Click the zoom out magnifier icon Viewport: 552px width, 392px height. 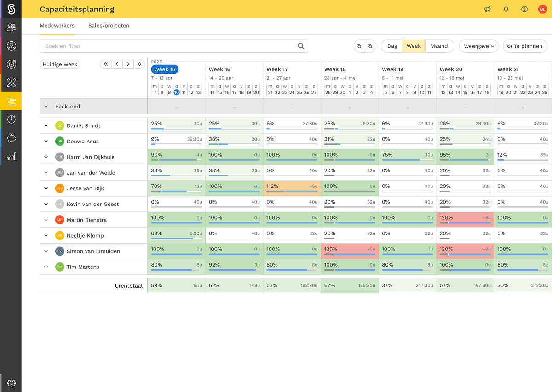tap(359, 46)
